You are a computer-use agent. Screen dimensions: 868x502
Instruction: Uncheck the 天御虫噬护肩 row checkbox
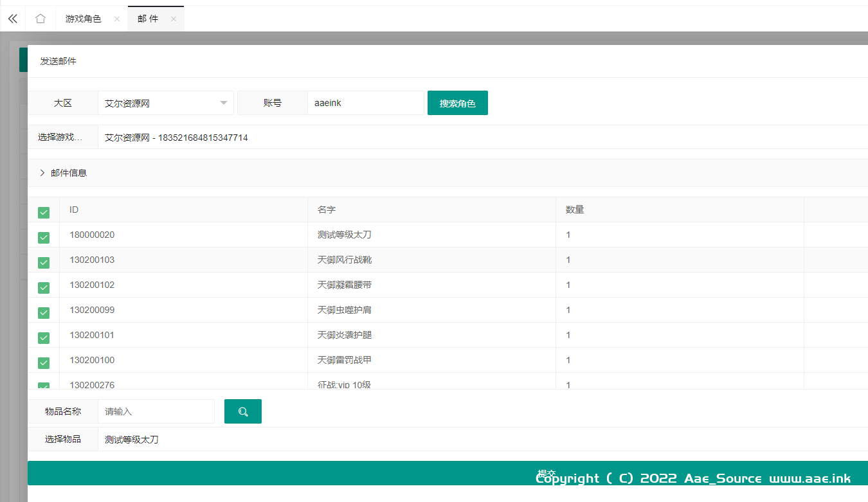[43, 312]
